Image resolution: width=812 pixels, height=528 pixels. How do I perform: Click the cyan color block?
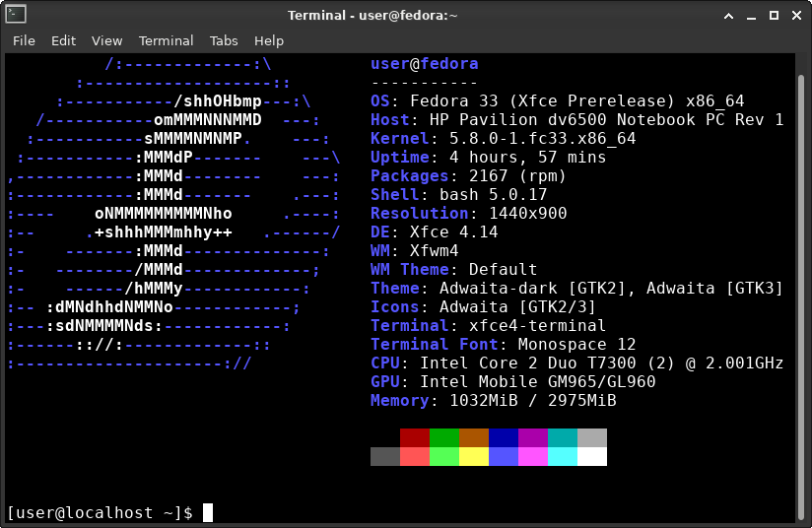click(563, 438)
